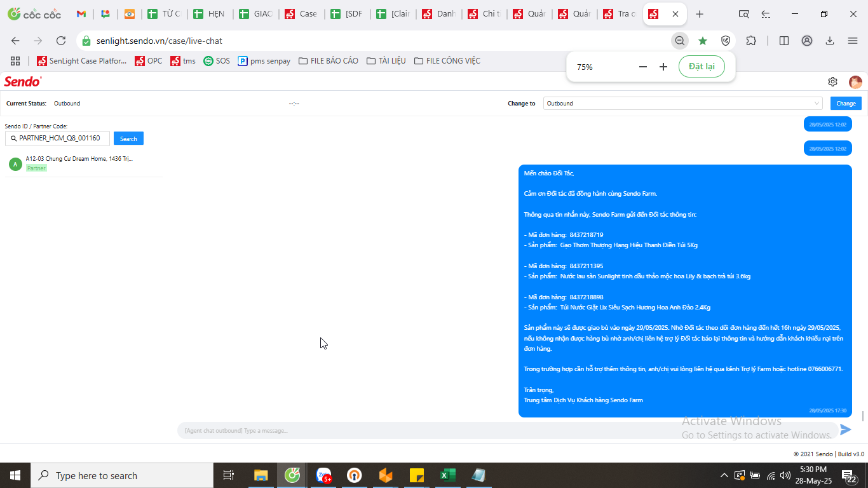The height and width of the screenshot is (488, 868).
Task: Open the Gmail pinned tab
Action: point(81,14)
